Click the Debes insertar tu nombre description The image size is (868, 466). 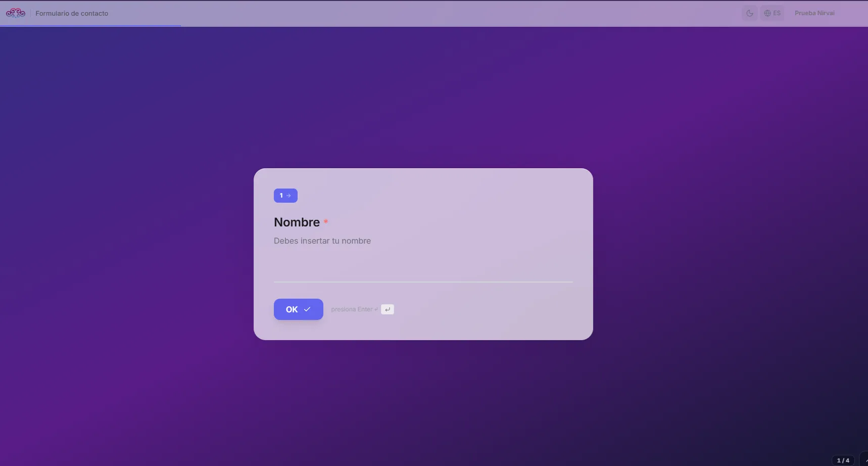pyautogui.click(x=322, y=241)
